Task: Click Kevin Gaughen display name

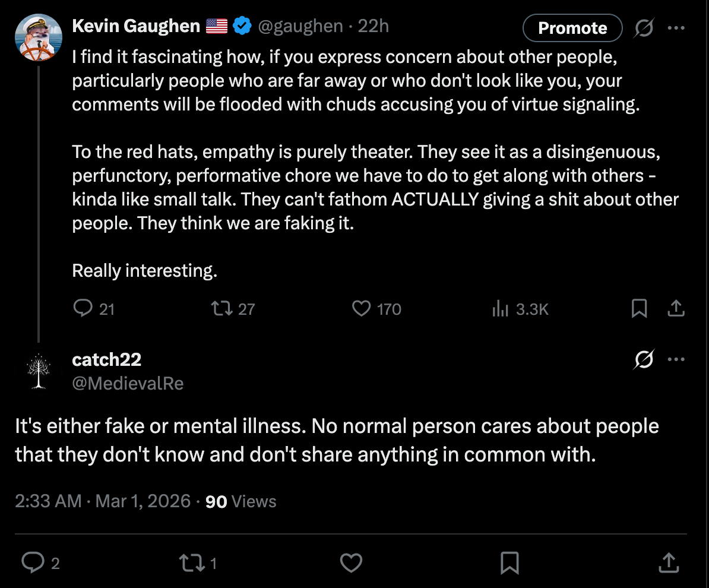Action: pyautogui.click(x=135, y=26)
